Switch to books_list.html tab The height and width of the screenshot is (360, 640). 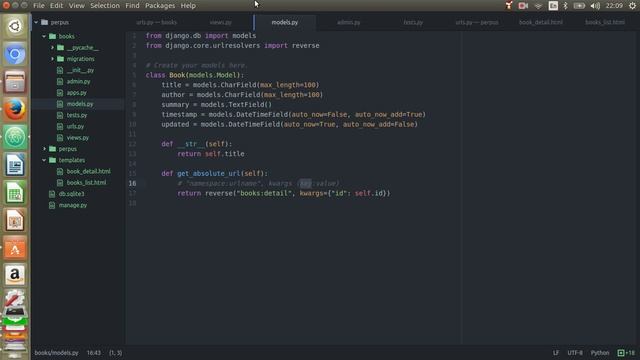coord(605,22)
